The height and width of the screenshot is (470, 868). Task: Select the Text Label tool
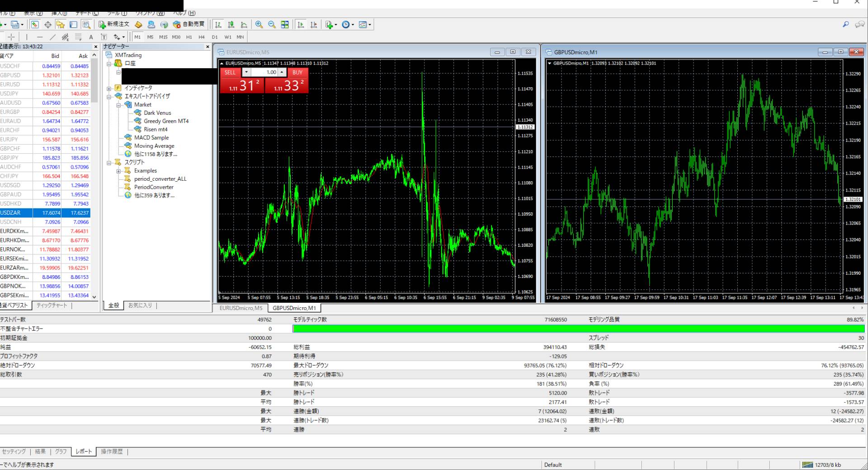pyautogui.click(x=104, y=37)
